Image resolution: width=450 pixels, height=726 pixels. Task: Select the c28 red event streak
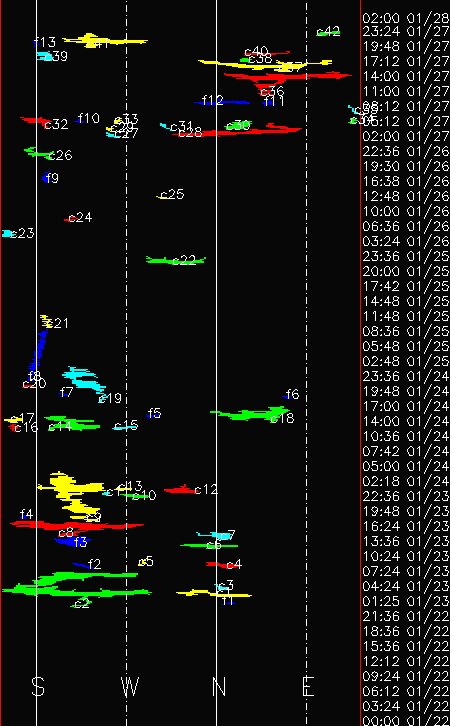pos(237,130)
